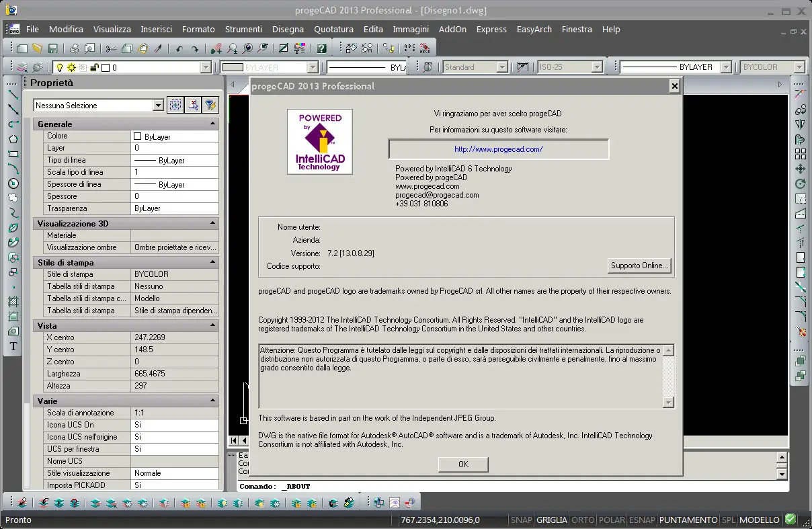Viewport: 812px width, 529px height.
Task: Open the http://www.progecad.com/ link
Action: pos(498,149)
